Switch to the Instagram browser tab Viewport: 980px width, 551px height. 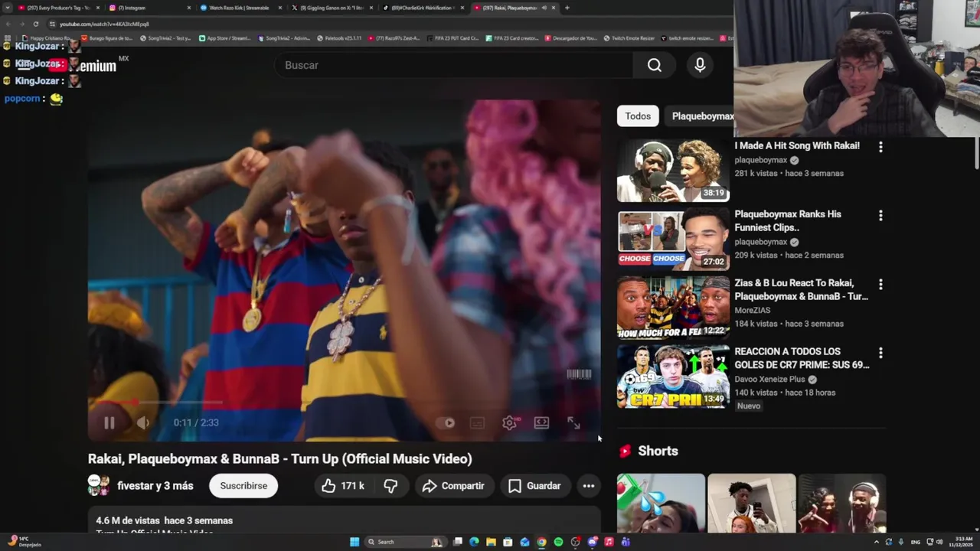[149, 8]
